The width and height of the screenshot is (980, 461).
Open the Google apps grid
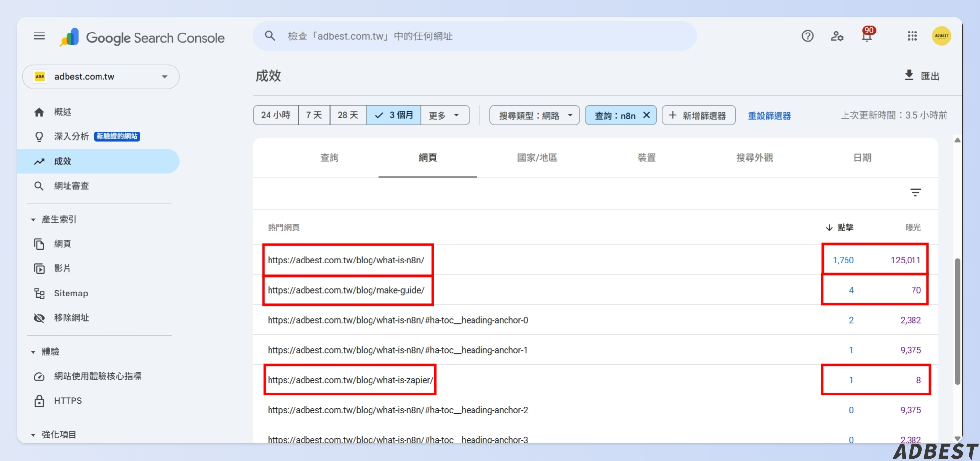[x=912, y=36]
